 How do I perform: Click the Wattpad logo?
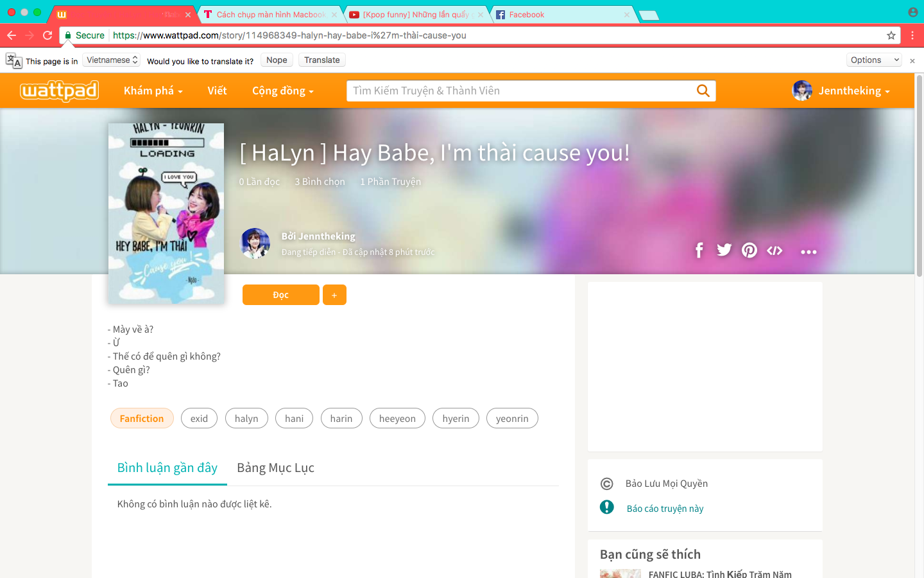coord(59,91)
